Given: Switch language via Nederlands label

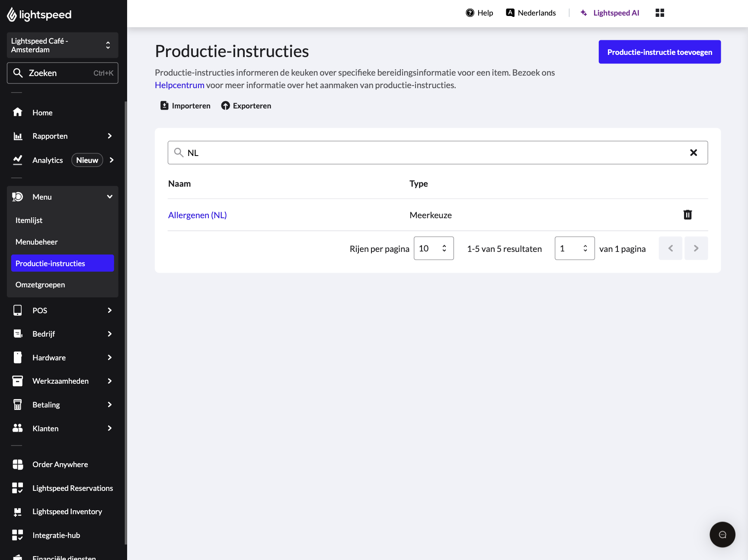Looking at the screenshot, I should pyautogui.click(x=537, y=13).
